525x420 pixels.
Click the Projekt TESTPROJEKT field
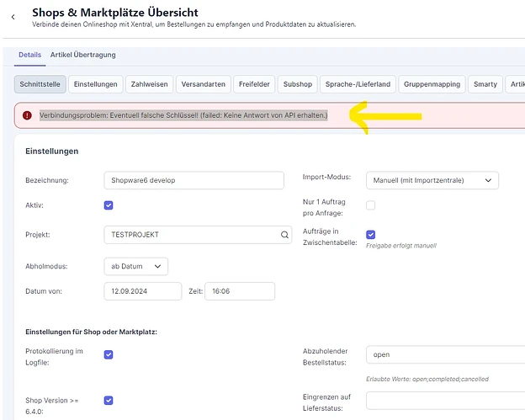click(x=198, y=235)
